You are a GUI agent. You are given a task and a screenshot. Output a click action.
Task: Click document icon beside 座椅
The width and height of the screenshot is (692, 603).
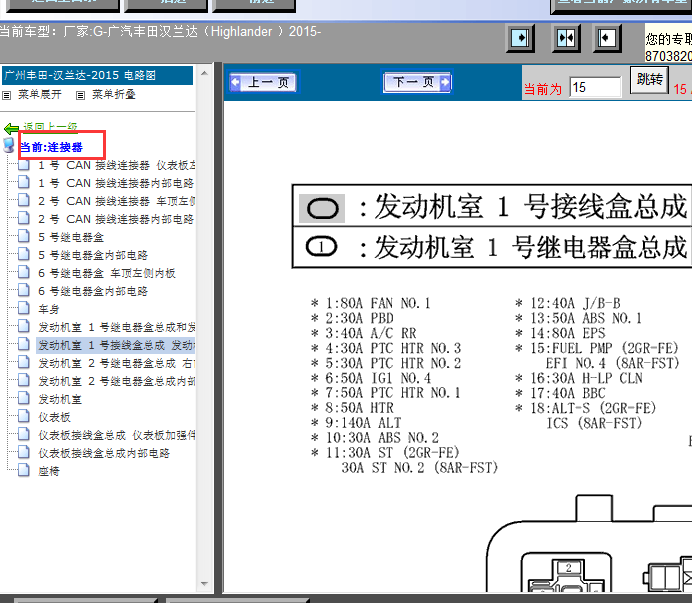(x=24, y=470)
